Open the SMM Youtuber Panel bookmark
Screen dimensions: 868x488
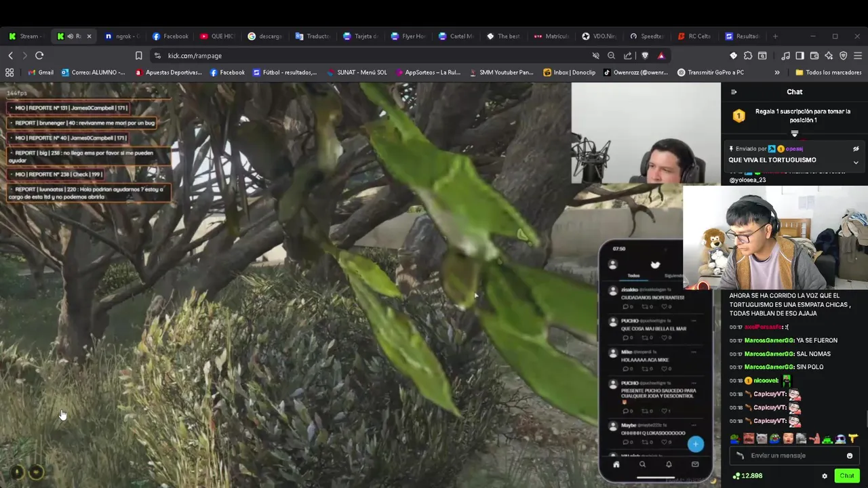click(500, 73)
